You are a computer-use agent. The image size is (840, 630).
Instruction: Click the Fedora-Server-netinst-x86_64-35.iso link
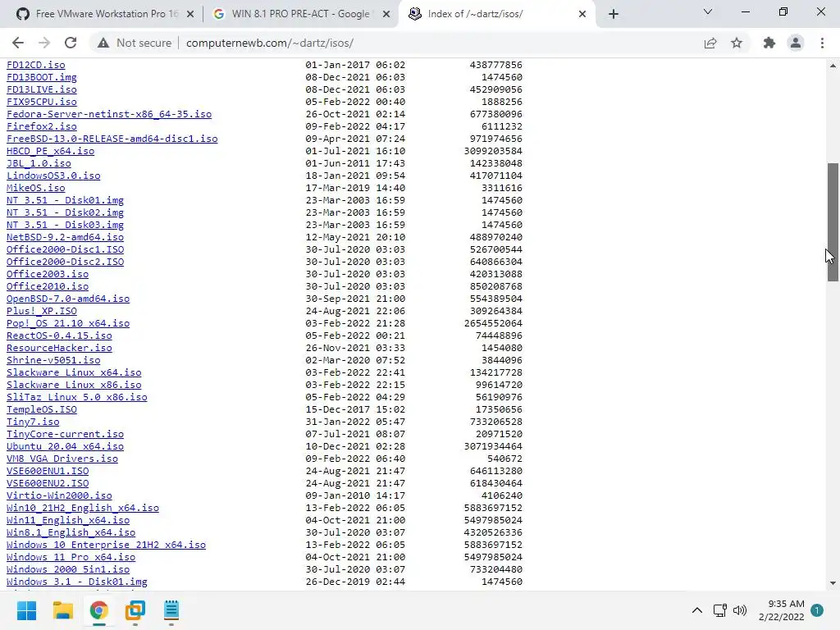[x=109, y=114]
